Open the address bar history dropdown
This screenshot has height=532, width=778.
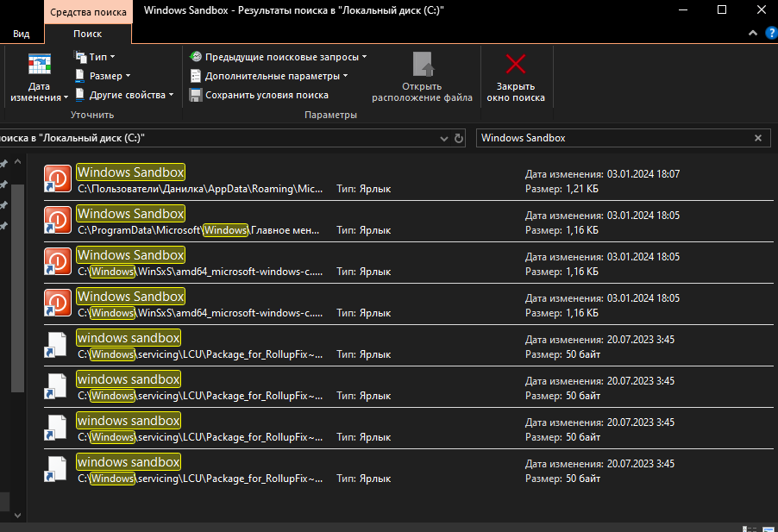[x=444, y=138]
